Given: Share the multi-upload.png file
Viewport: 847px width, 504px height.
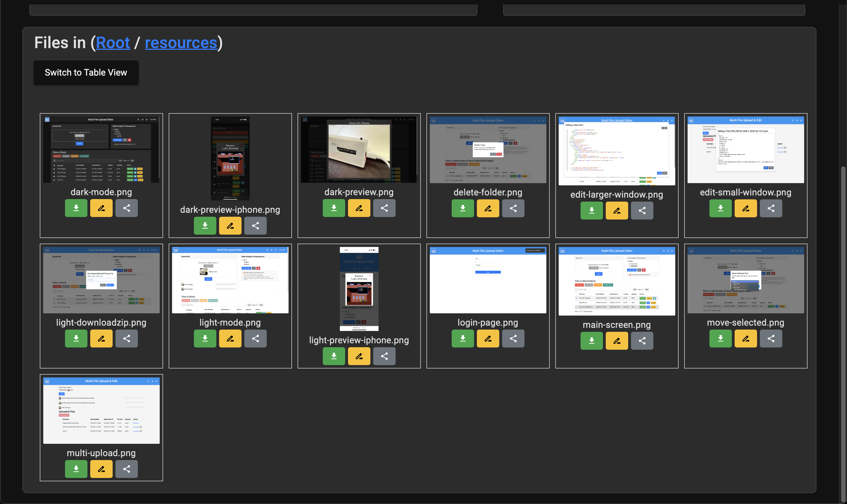Looking at the screenshot, I should click(126, 469).
